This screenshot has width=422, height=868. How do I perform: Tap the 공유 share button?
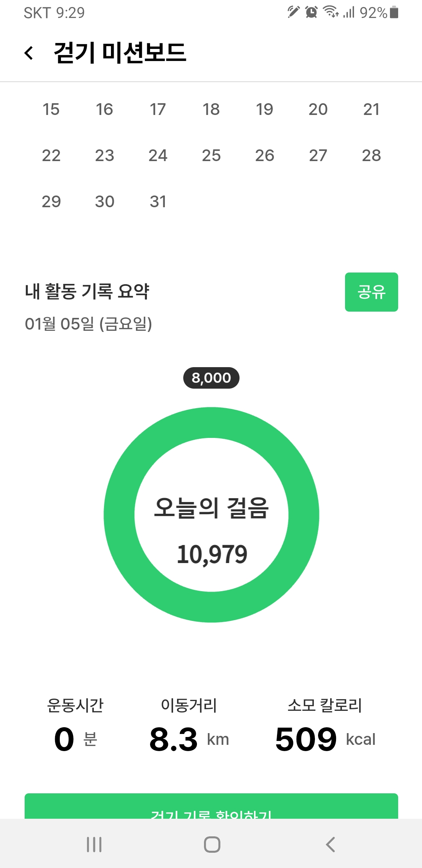tap(371, 292)
